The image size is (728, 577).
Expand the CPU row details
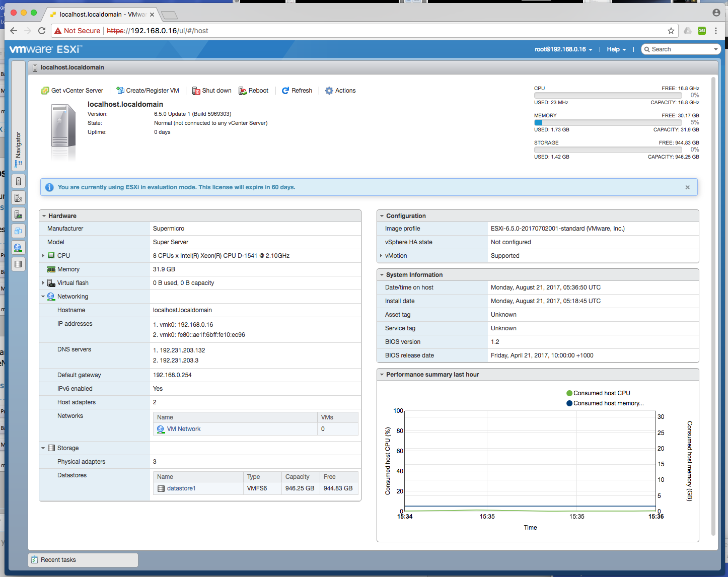43,256
